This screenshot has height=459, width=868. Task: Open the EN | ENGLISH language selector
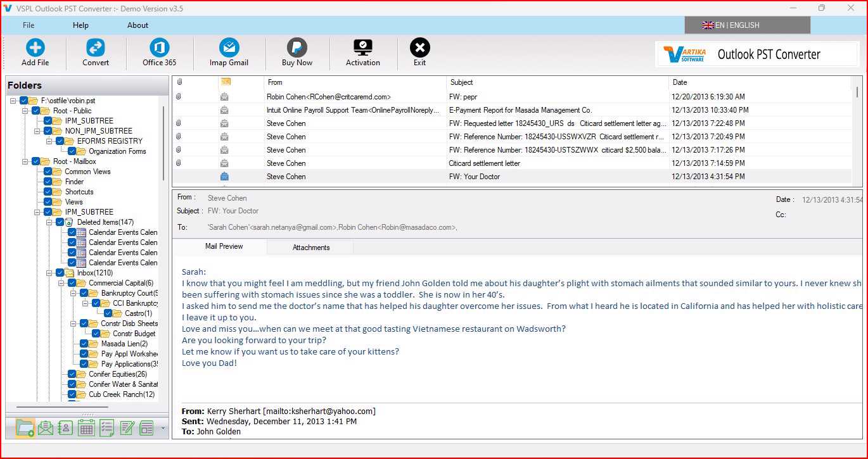tap(747, 25)
